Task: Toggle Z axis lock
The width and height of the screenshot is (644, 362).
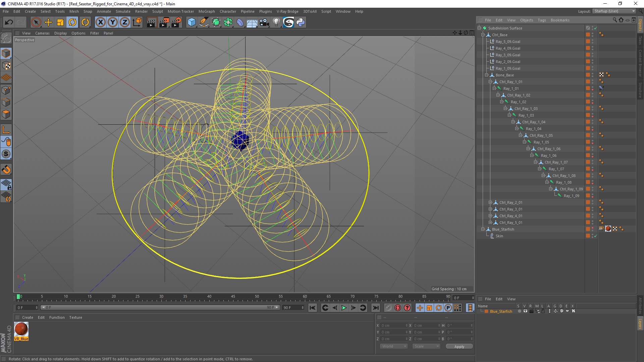Action: (x=125, y=22)
